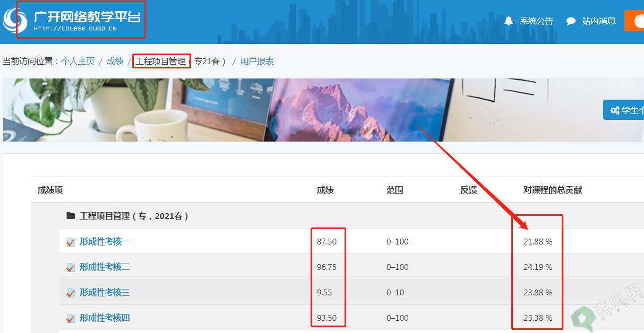
Task: Click the 成绩 column header
Action: pyautogui.click(x=325, y=190)
